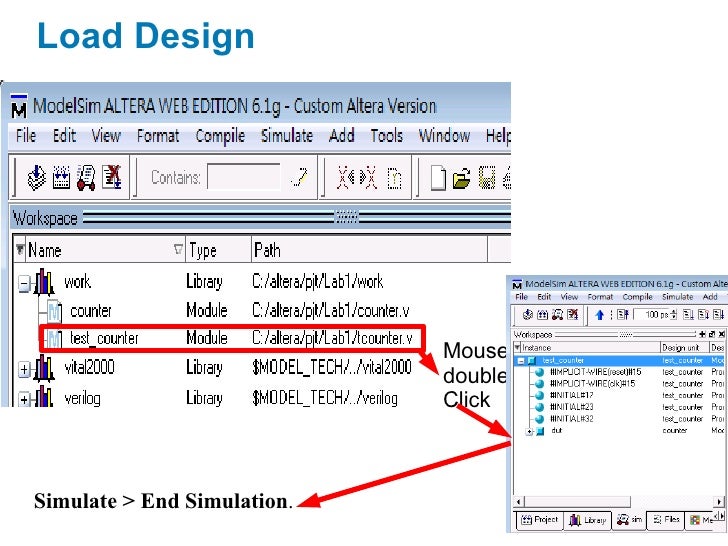Click New File icon in large window
Image resolution: width=728 pixels, height=546 pixels.
(438, 178)
